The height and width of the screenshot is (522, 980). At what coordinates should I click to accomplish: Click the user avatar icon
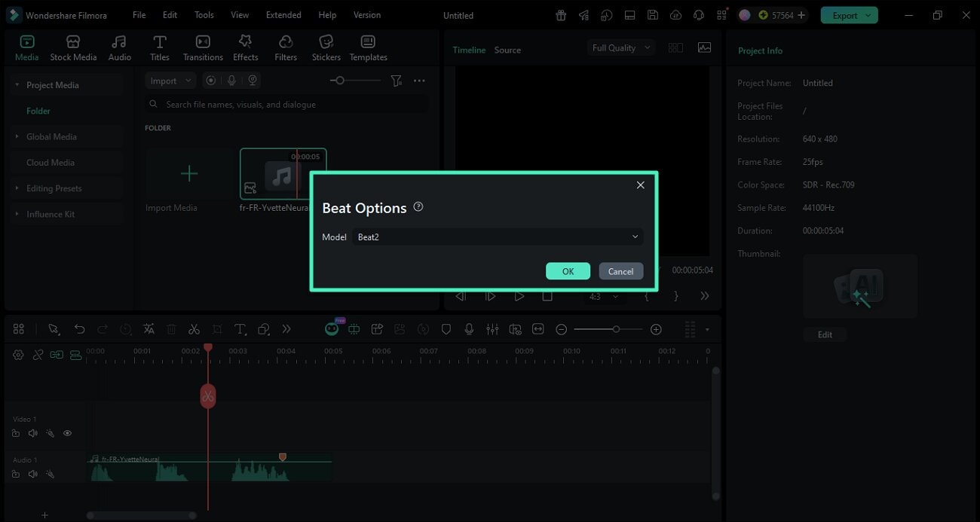(x=744, y=15)
